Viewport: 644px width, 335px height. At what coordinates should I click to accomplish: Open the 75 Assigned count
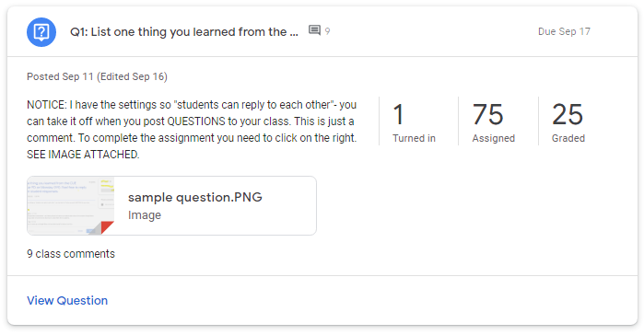coord(493,121)
